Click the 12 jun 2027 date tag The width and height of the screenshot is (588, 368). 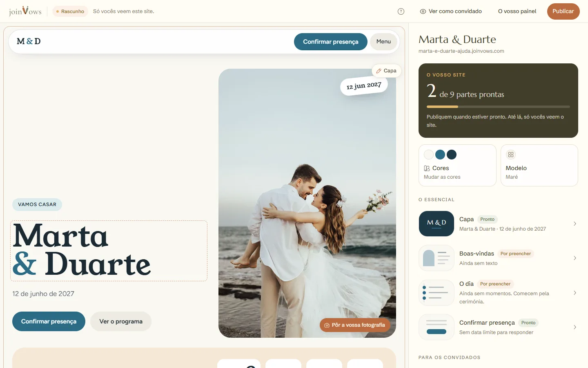tap(364, 86)
